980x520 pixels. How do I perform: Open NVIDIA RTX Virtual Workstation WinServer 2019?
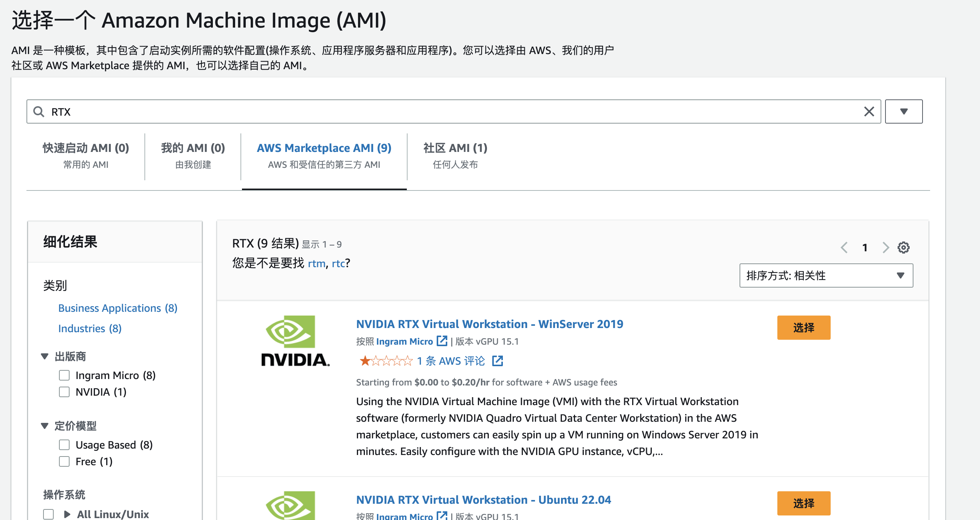point(489,324)
